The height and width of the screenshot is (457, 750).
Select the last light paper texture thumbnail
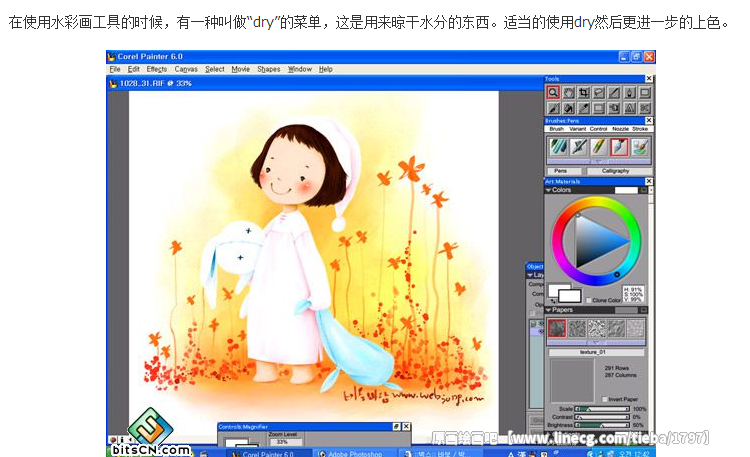point(636,328)
